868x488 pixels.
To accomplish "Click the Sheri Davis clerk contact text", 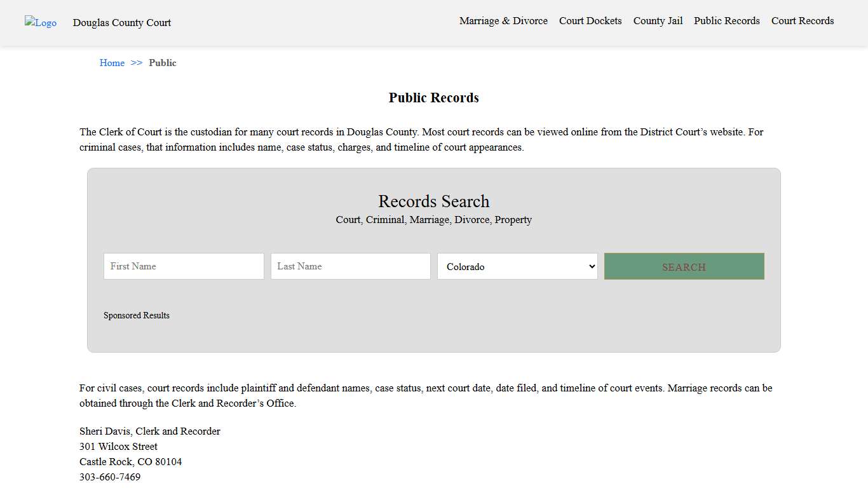I will [150, 431].
